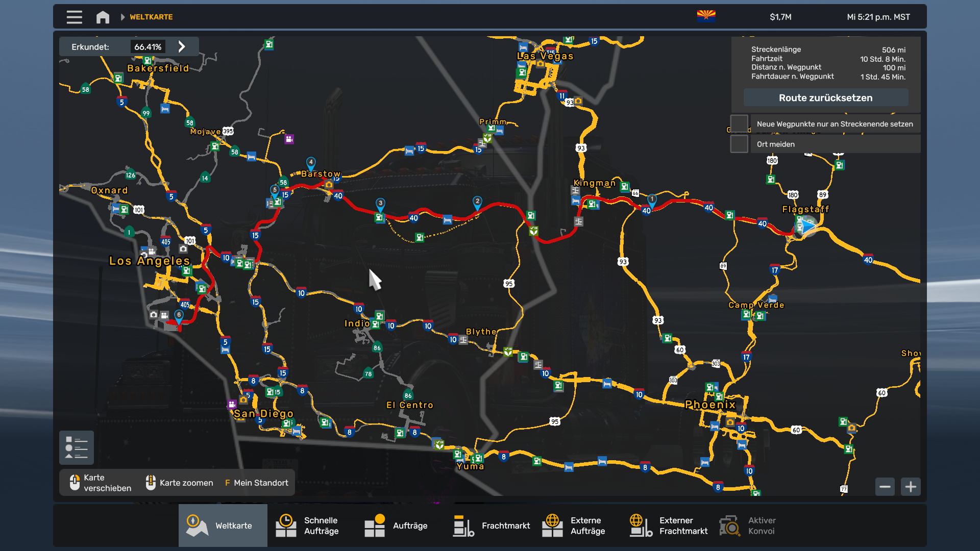Enable new waypoints only at route end
This screenshot has width=980, height=551.
click(739, 124)
